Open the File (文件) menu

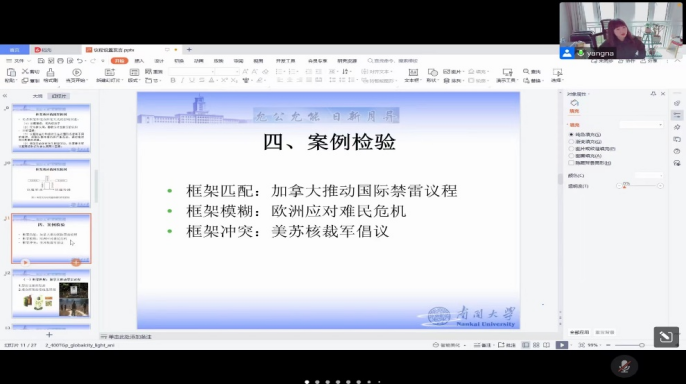[18, 61]
